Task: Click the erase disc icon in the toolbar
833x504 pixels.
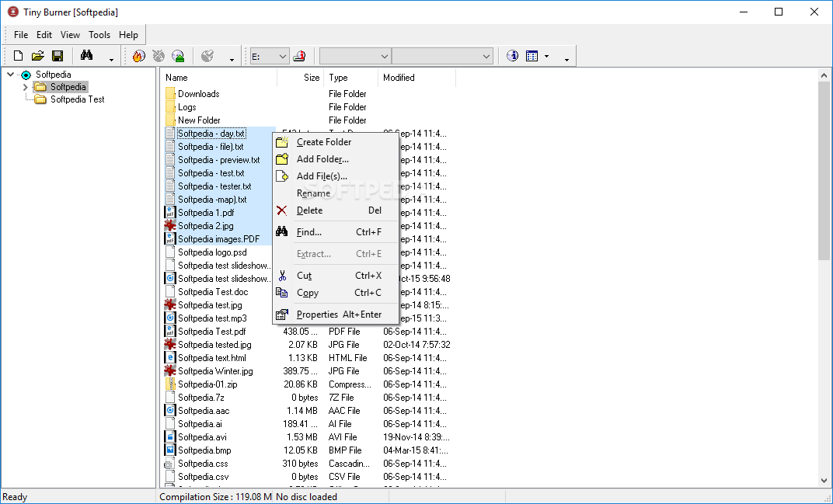Action: pos(159,56)
